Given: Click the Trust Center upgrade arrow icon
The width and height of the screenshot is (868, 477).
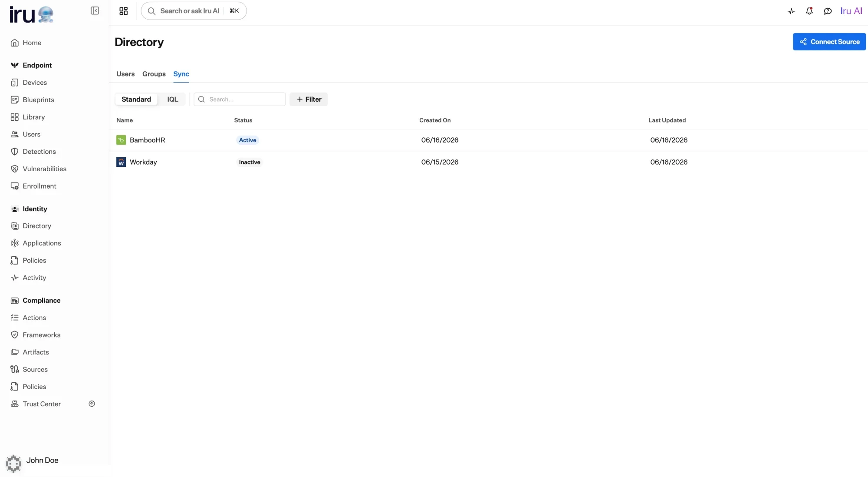Looking at the screenshot, I should pos(92,404).
